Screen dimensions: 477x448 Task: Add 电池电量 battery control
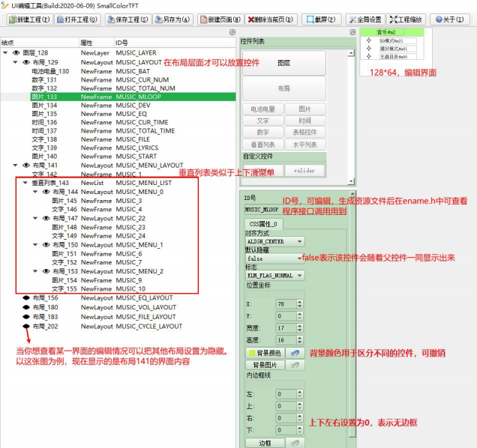click(263, 109)
